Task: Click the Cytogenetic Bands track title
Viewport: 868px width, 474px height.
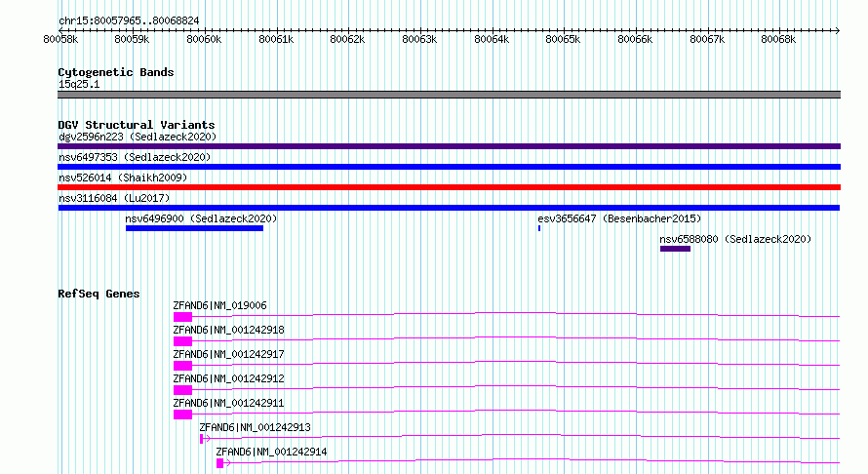Action: [x=116, y=72]
